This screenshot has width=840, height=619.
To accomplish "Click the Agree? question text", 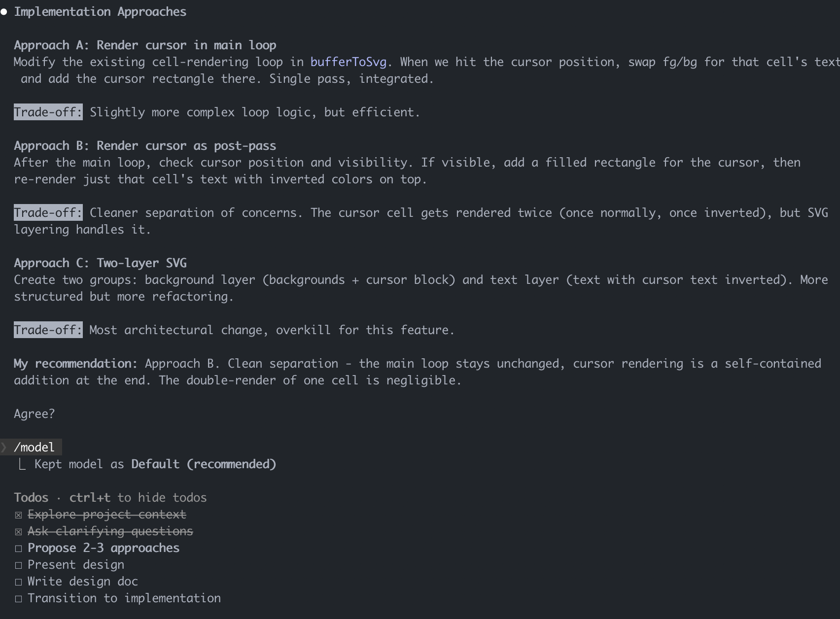I will [x=34, y=414].
